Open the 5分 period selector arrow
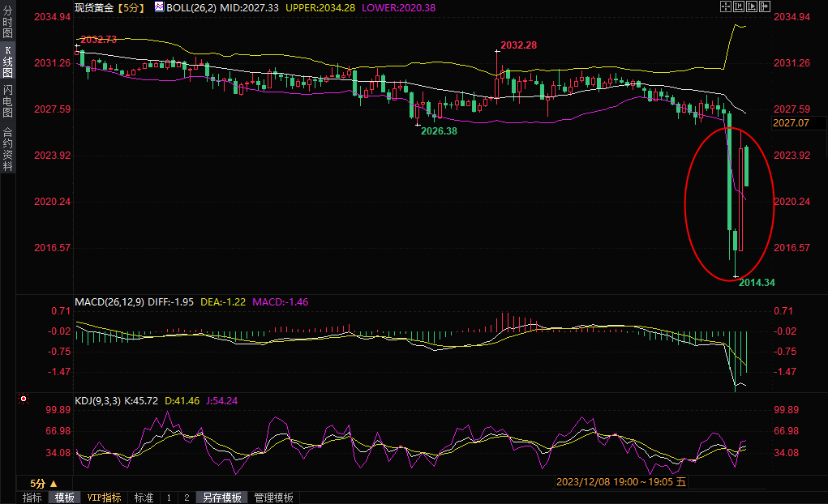Viewport: 828px width, 504px height. click(54, 483)
